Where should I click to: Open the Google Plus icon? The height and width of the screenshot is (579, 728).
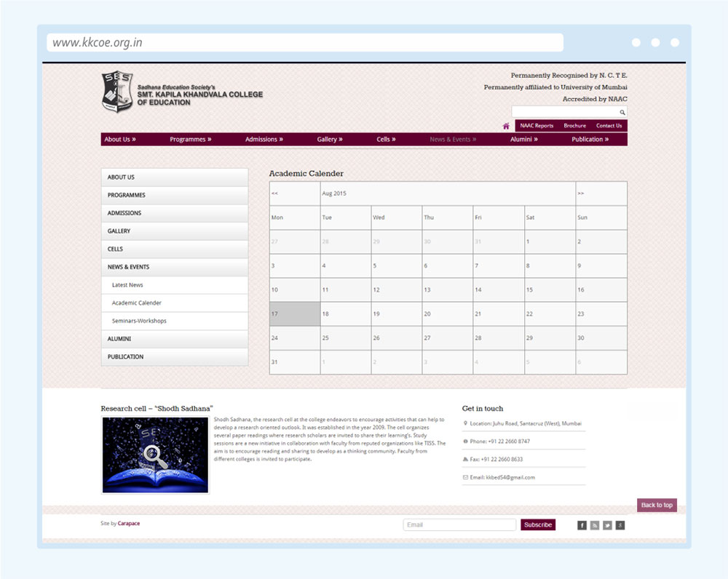tap(620, 525)
